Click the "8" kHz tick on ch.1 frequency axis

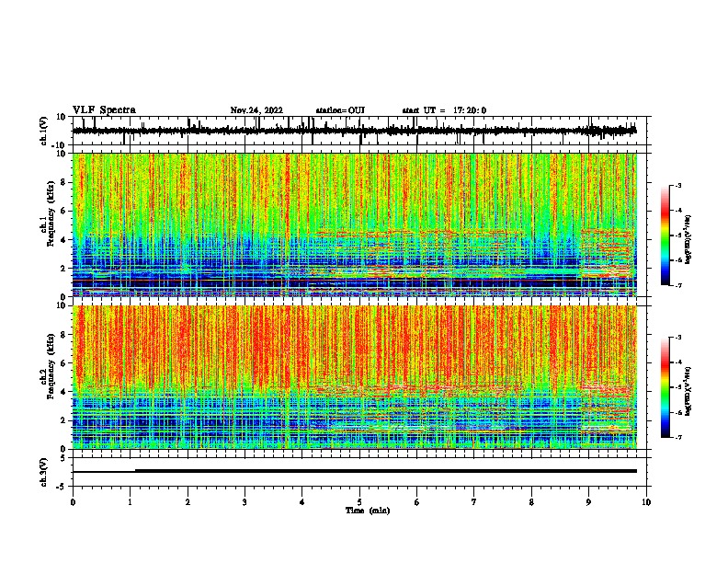[63, 182]
